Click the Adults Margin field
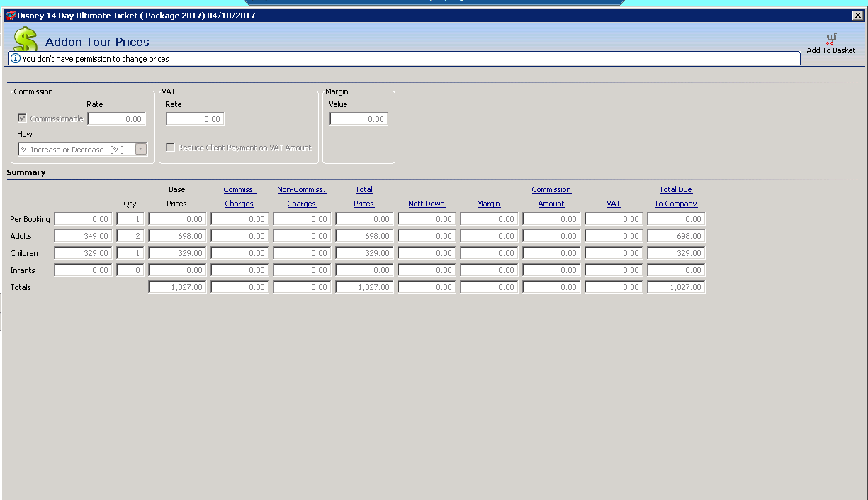Image resolution: width=868 pixels, height=500 pixels. 489,236
